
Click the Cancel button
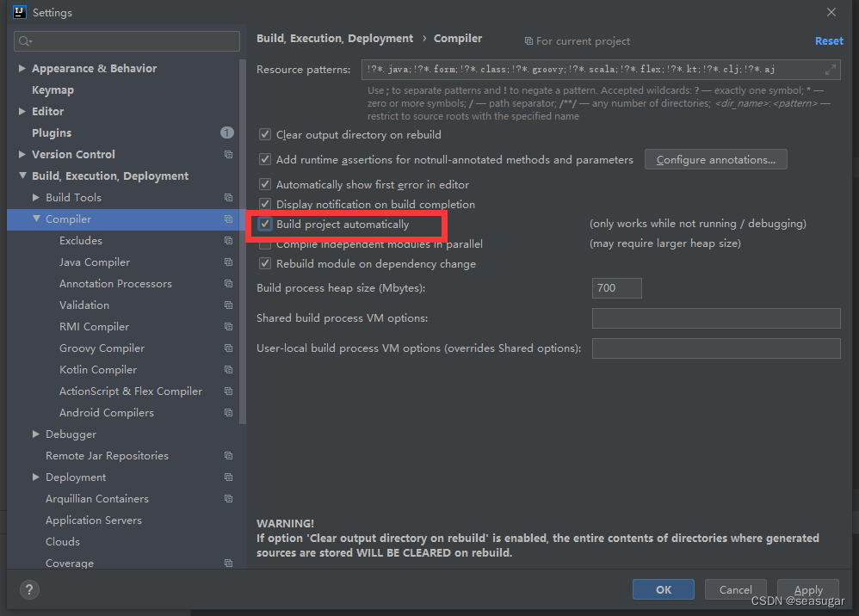[x=735, y=589]
